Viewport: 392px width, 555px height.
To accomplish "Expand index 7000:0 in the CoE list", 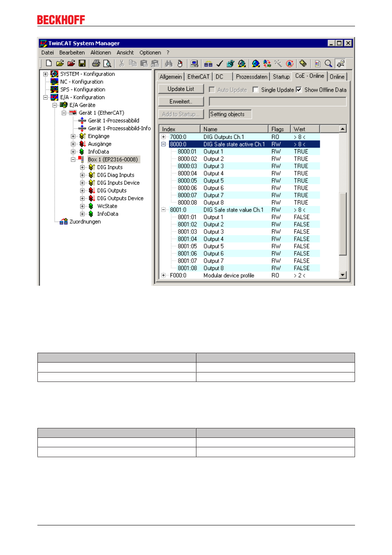I will tap(164, 137).
